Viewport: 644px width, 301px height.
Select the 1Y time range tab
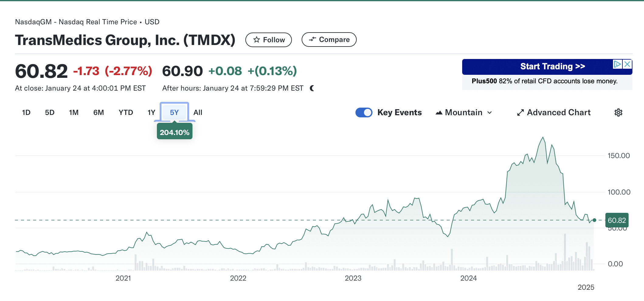coord(151,112)
